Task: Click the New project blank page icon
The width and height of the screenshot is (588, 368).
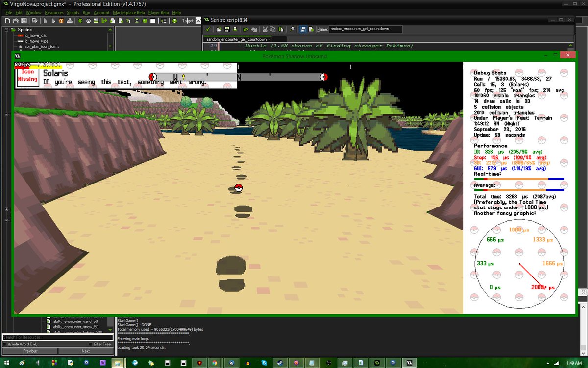Action: [8, 21]
